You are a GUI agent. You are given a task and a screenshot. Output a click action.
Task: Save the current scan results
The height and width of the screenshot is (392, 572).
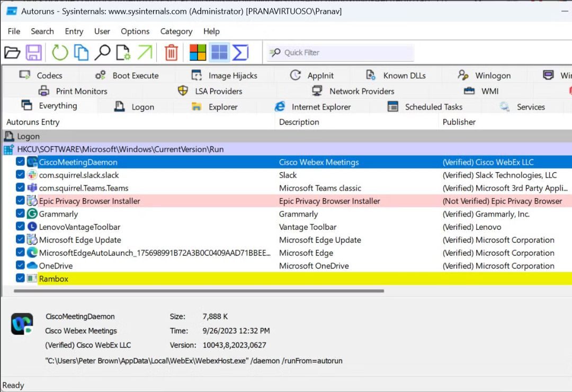click(x=34, y=52)
